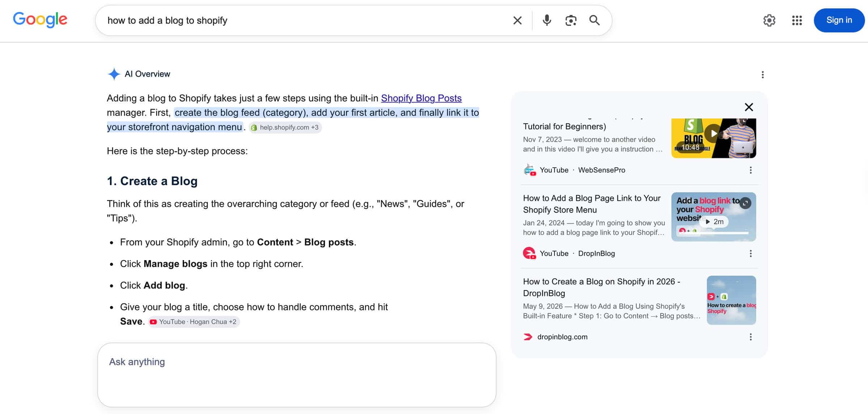The height and width of the screenshot is (414, 868).
Task: Open YouTube Hogan Chua +2 source chip
Action: point(194,322)
